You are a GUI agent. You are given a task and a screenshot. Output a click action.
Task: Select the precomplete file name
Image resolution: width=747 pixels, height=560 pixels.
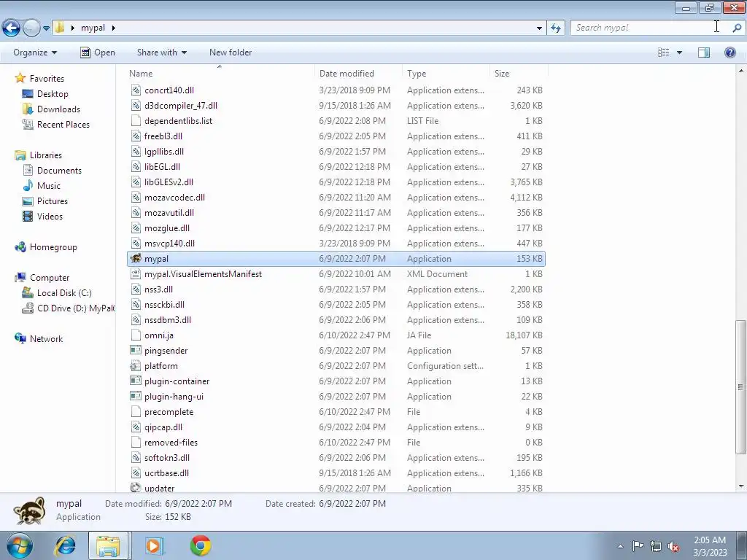169,412
